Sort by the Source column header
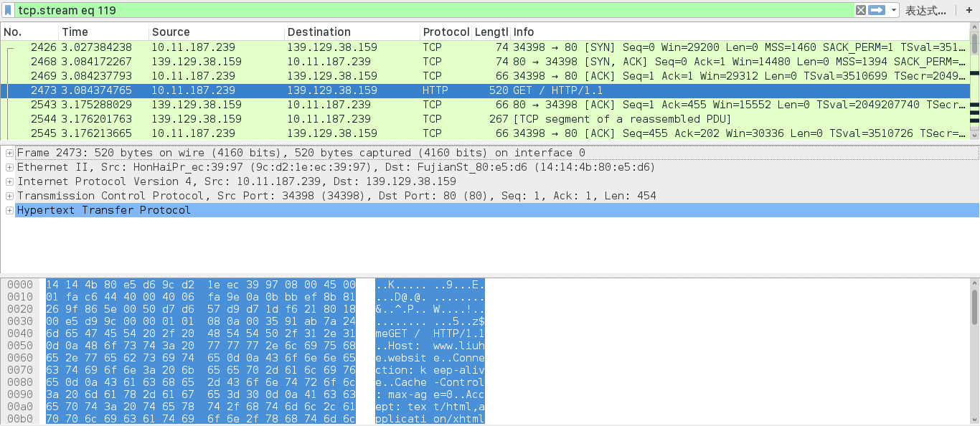The width and height of the screenshot is (980, 426). [217, 32]
